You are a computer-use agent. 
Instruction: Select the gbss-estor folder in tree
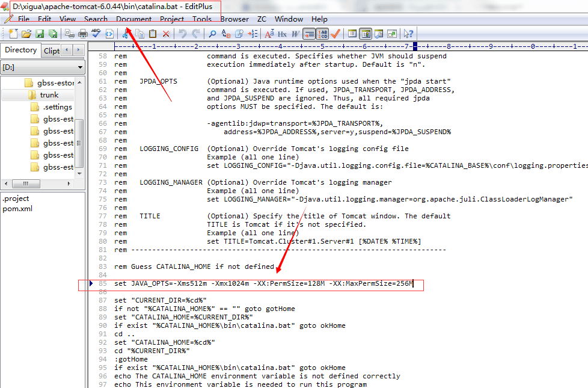coord(50,83)
